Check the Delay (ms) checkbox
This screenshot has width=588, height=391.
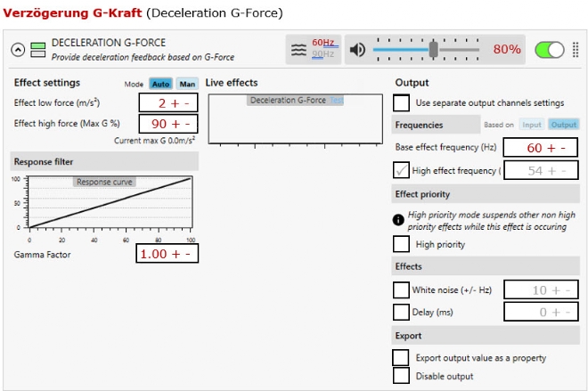402,312
